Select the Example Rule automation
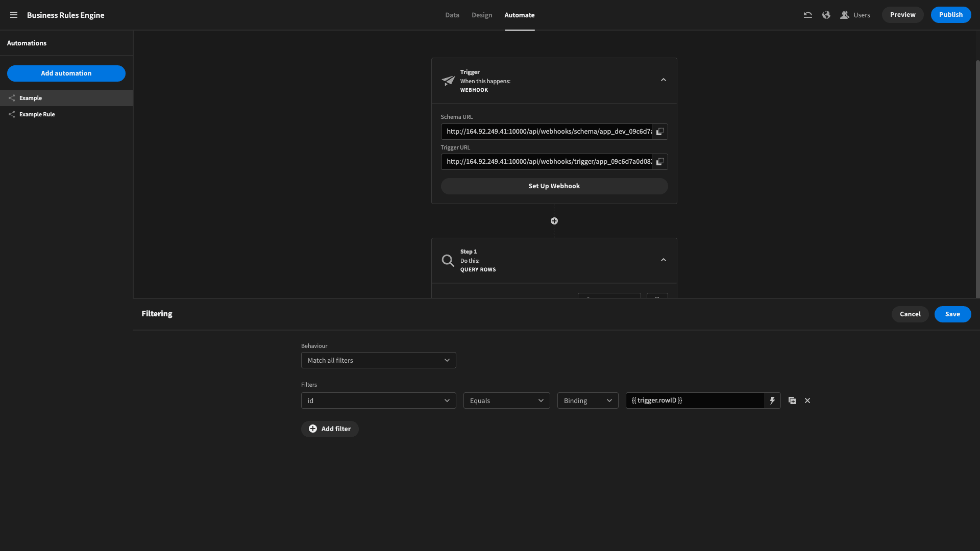This screenshot has width=980, height=551. click(66, 114)
